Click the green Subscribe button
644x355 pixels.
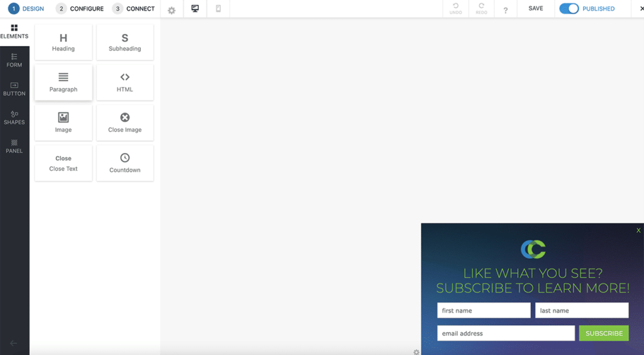click(604, 333)
